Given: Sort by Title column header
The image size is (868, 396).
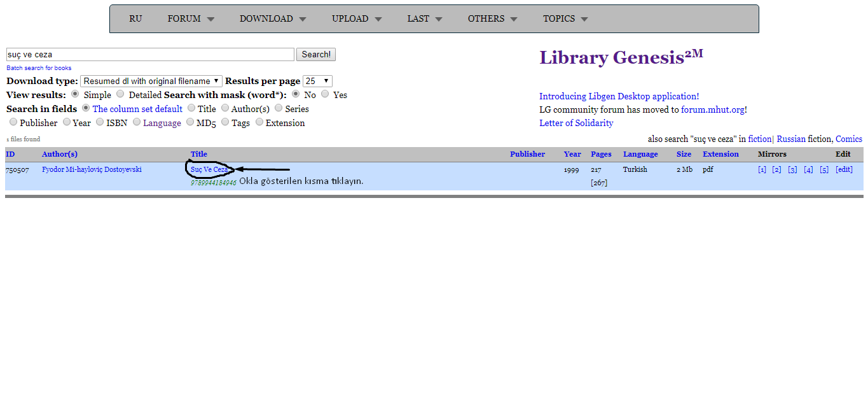Looking at the screenshot, I should (x=199, y=154).
